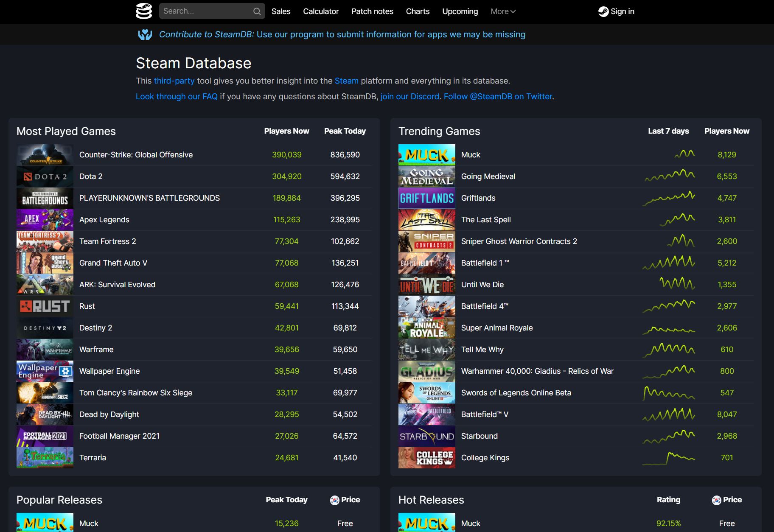774x532 pixels.
Task: Open Warhammer 40,000: Gladius title
Action: [x=537, y=371]
